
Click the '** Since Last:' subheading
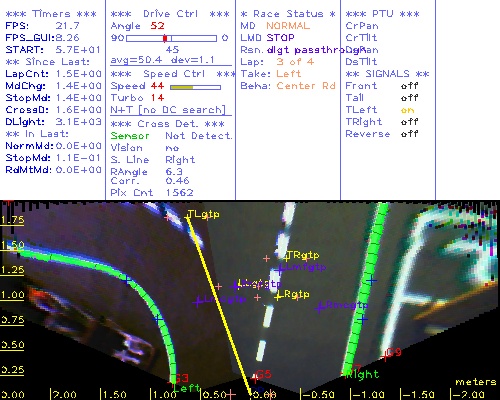point(48,62)
